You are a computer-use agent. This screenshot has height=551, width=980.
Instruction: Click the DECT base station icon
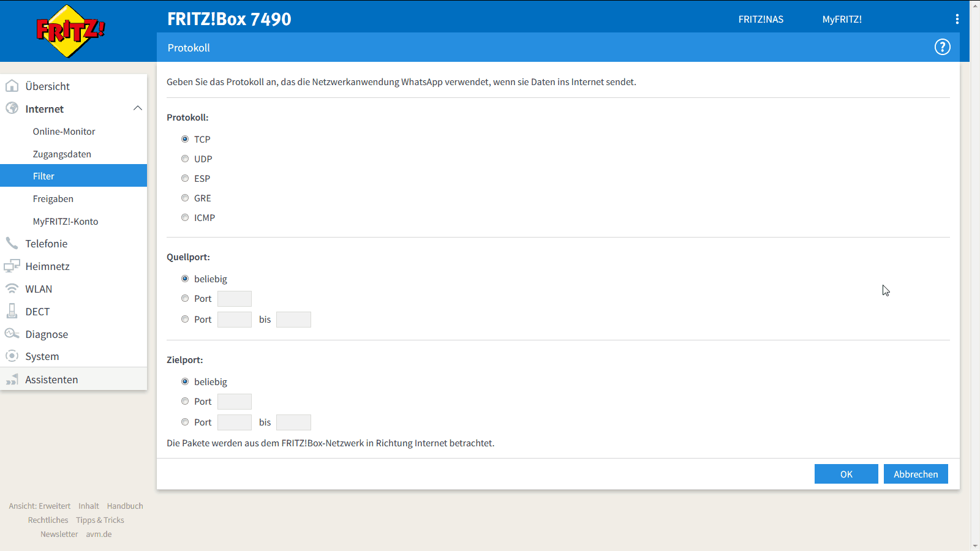[12, 311]
